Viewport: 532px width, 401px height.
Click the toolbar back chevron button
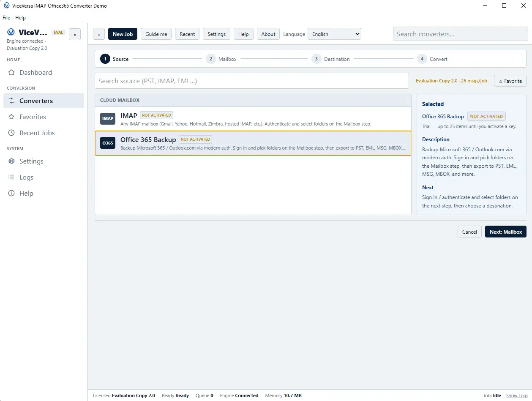pos(98,34)
